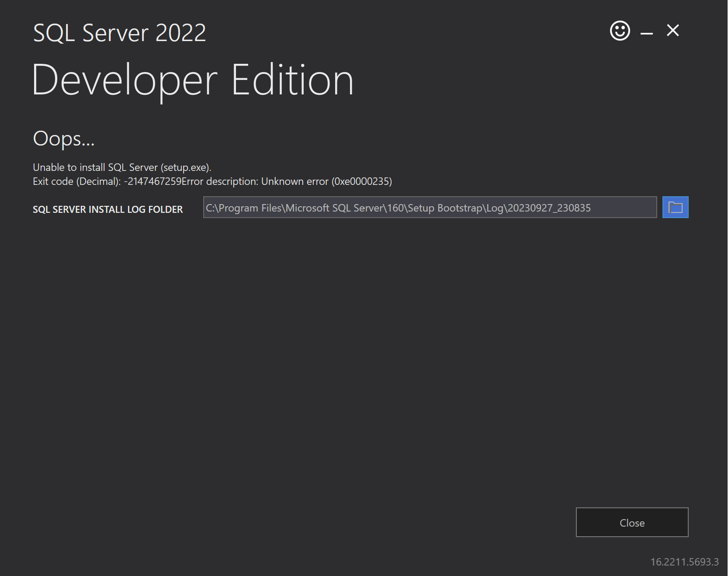Open feedback via the smiley face
The height and width of the screenshot is (576, 728).
click(x=620, y=31)
